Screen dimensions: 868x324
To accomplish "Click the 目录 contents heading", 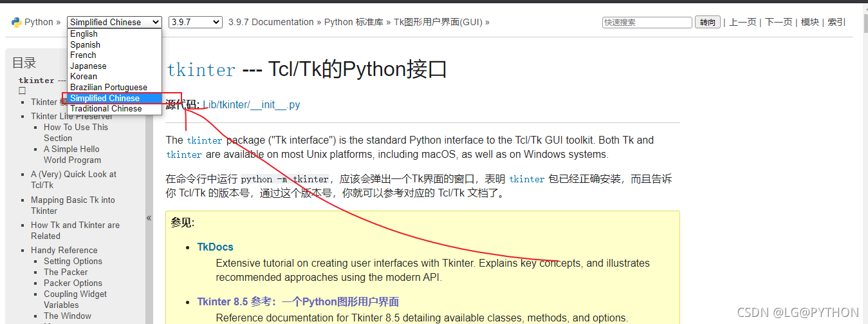I will coord(24,62).
